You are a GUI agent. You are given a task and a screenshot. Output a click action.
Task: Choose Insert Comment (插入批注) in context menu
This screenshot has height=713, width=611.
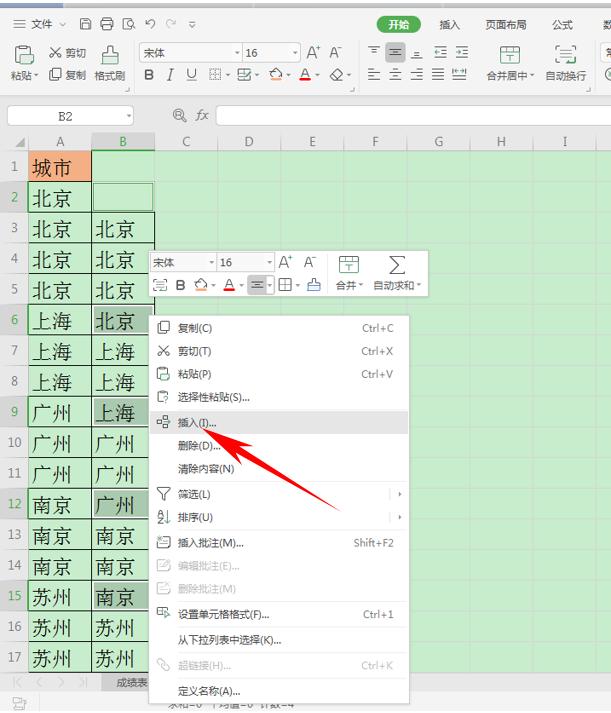(279, 543)
